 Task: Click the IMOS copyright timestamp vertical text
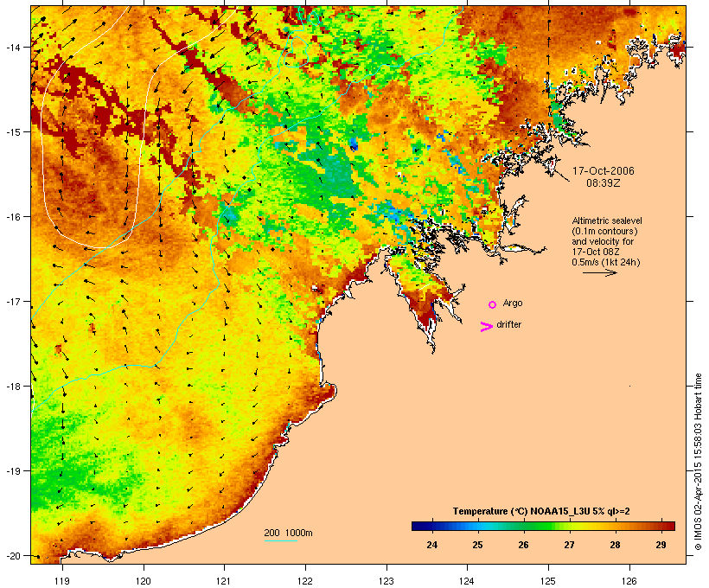(x=698, y=462)
